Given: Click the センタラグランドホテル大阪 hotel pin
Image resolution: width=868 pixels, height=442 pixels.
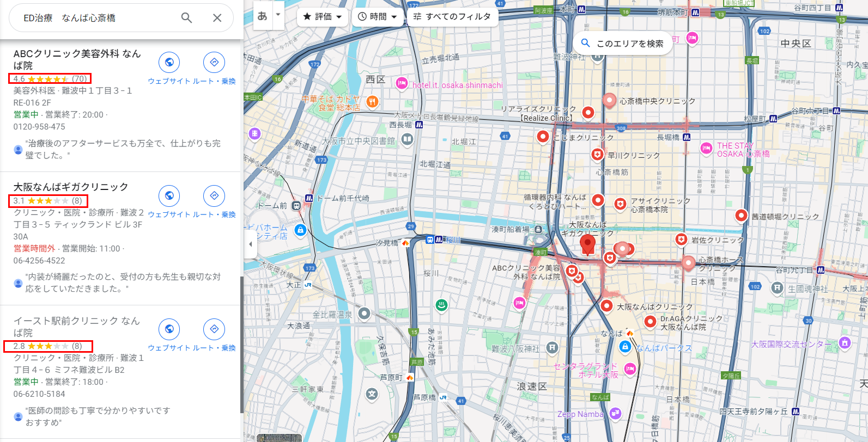Looking at the screenshot, I should coord(630,370).
